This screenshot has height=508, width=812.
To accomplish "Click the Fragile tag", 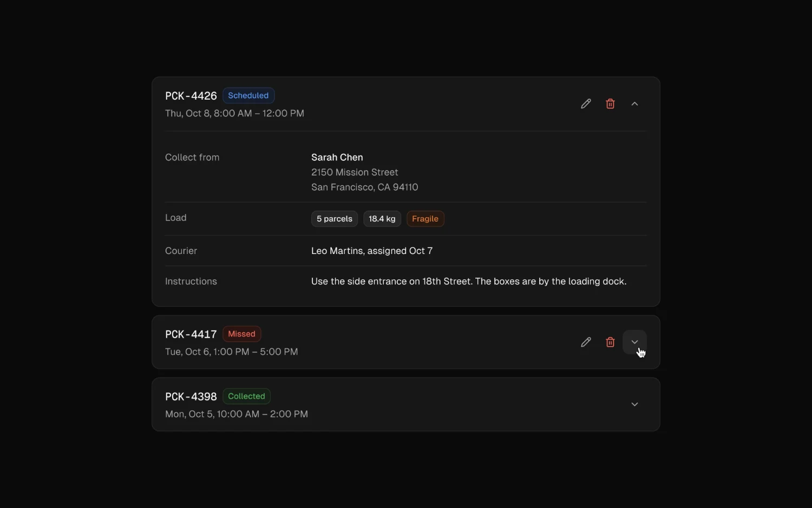I will [x=425, y=219].
